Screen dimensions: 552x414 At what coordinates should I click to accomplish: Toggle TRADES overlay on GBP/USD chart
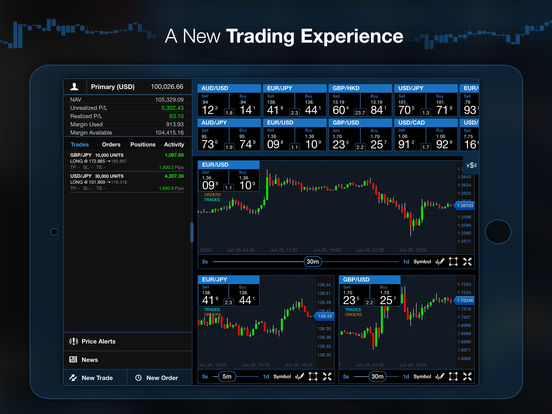tap(353, 310)
